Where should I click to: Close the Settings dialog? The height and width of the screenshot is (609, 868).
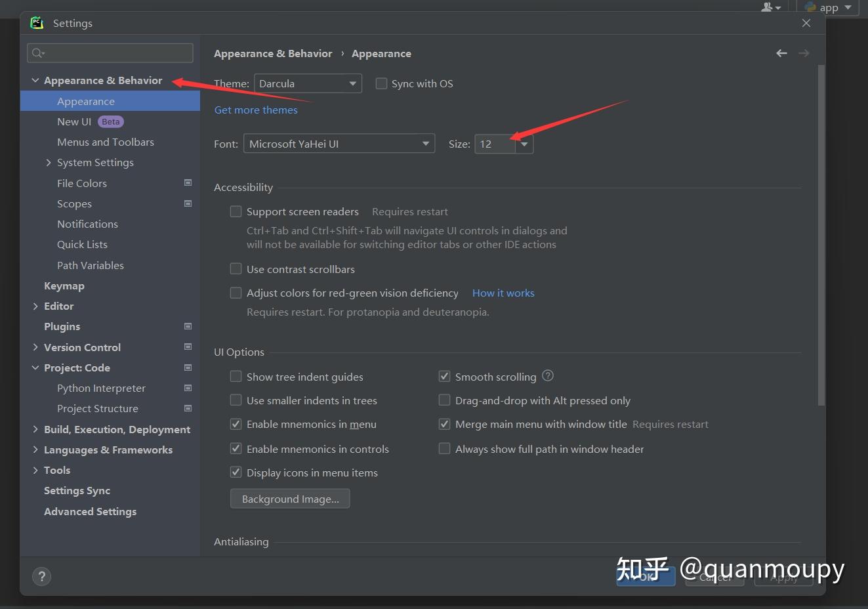pos(806,23)
